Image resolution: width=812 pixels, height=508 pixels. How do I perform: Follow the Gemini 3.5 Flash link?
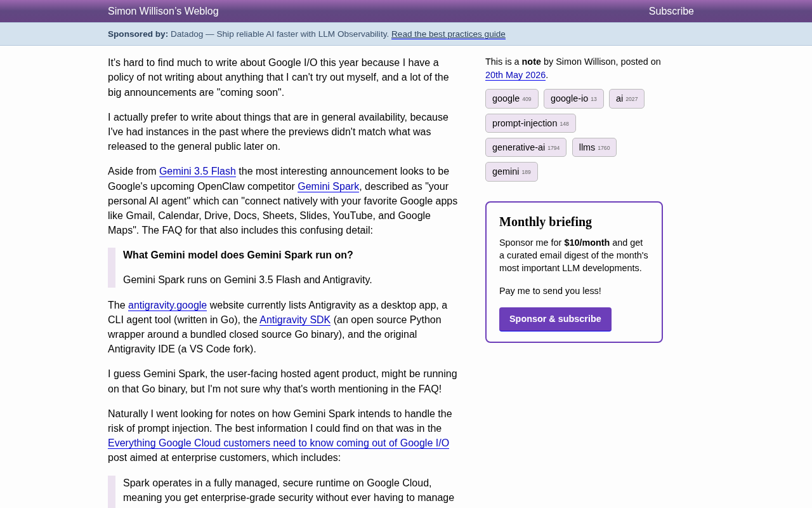(x=197, y=171)
